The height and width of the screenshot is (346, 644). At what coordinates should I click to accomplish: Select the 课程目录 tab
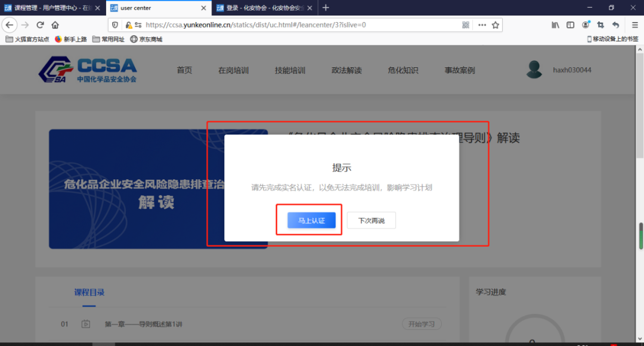89,292
